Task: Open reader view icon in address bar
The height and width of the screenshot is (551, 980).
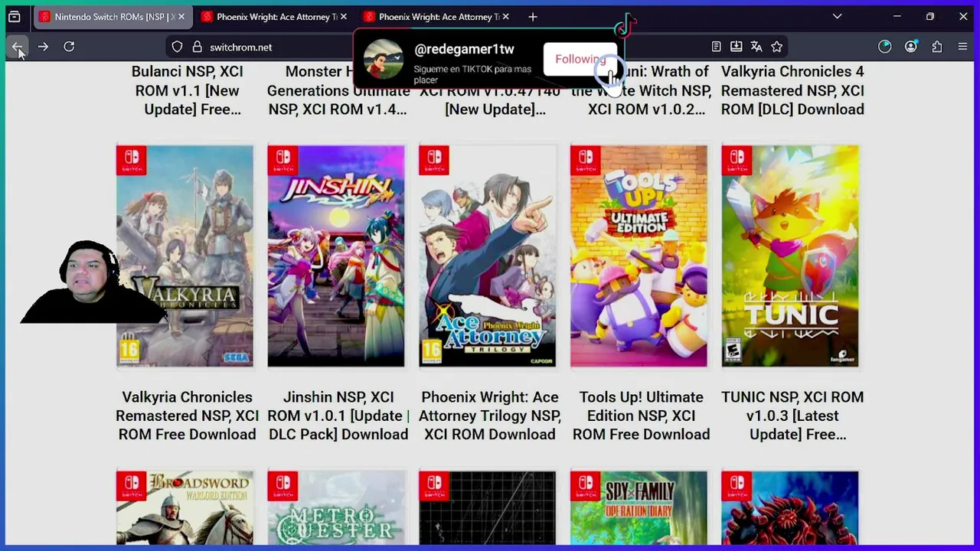Action: point(716,47)
